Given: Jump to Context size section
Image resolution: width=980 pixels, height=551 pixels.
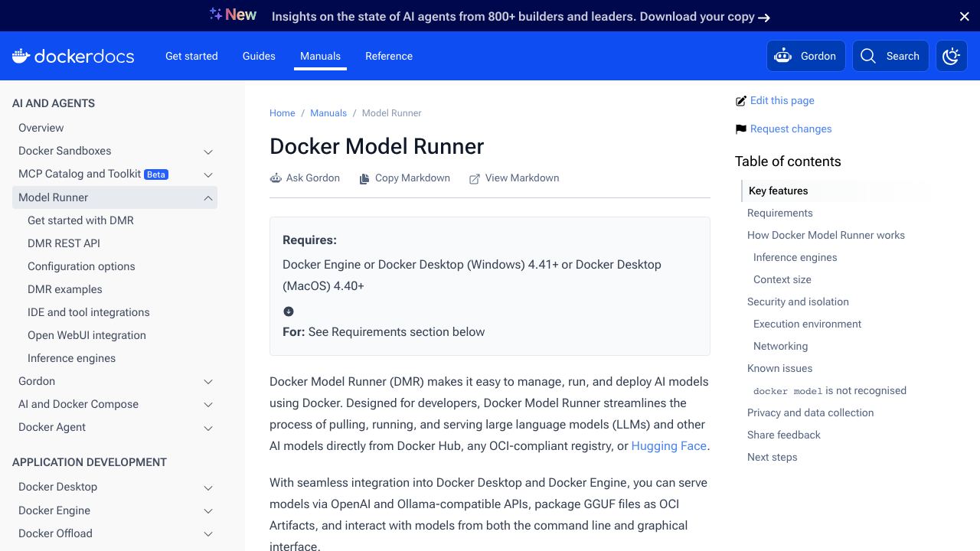Looking at the screenshot, I should pos(782,280).
